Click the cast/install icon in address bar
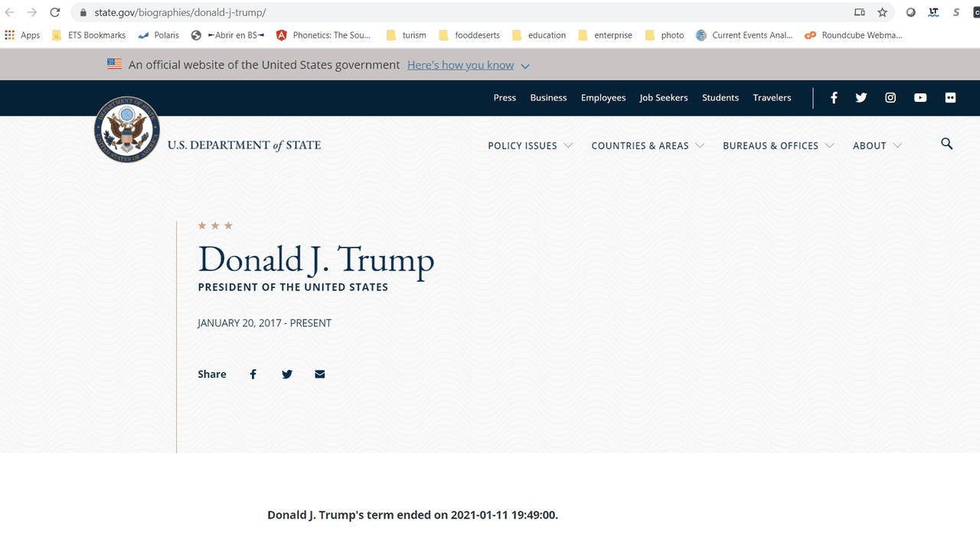Image resolution: width=980 pixels, height=540 pixels. (x=860, y=12)
